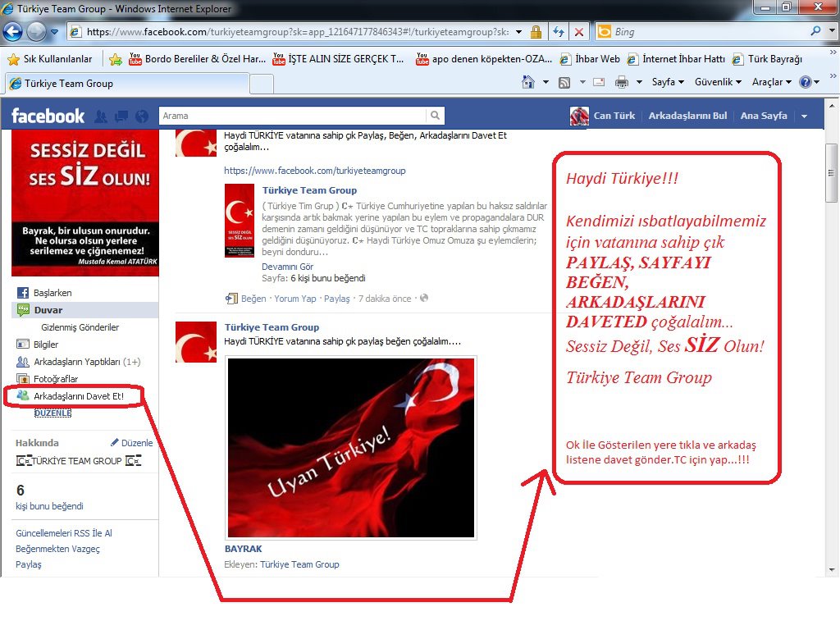Viewport: 840px width, 630px height.
Task: Click the kişi bunu beğendi link
Action: [49, 506]
